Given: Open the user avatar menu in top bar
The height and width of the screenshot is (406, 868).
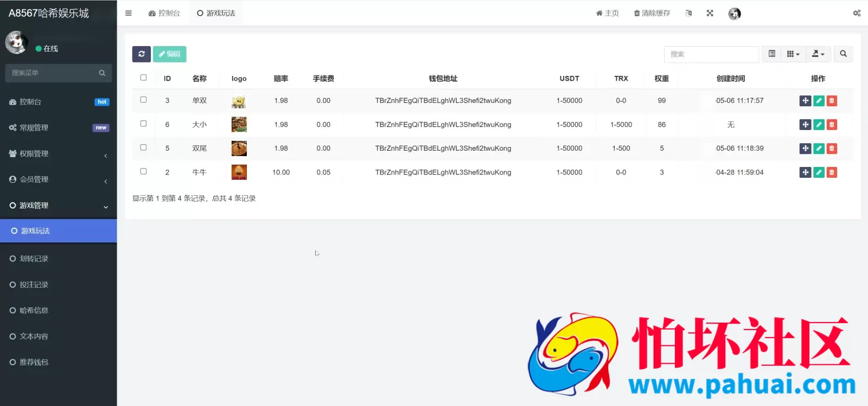Looking at the screenshot, I should coord(735,14).
